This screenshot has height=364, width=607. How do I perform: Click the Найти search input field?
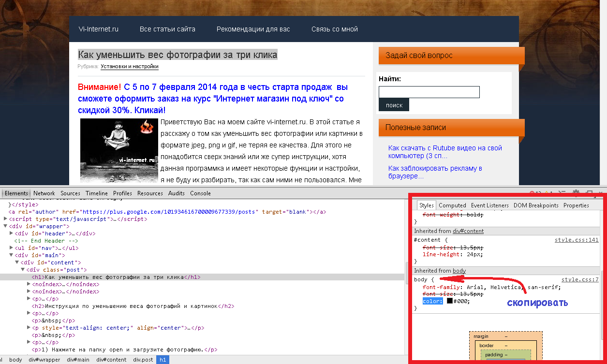click(429, 92)
